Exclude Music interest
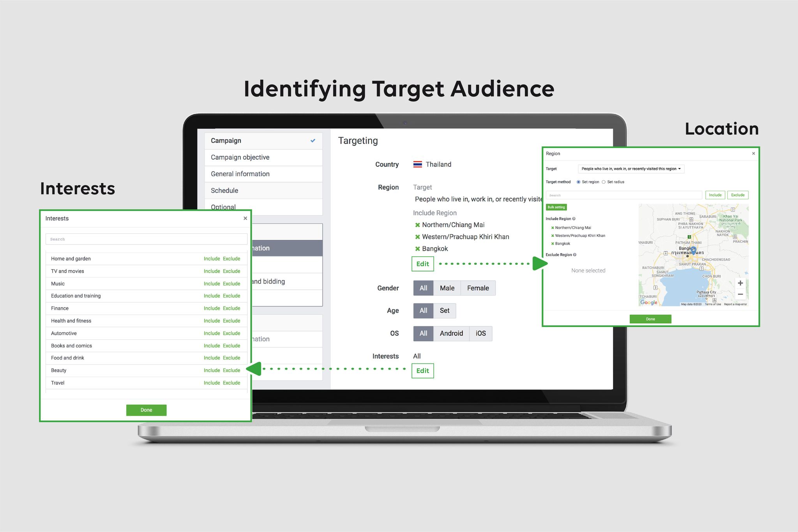798x532 pixels. [231, 284]
